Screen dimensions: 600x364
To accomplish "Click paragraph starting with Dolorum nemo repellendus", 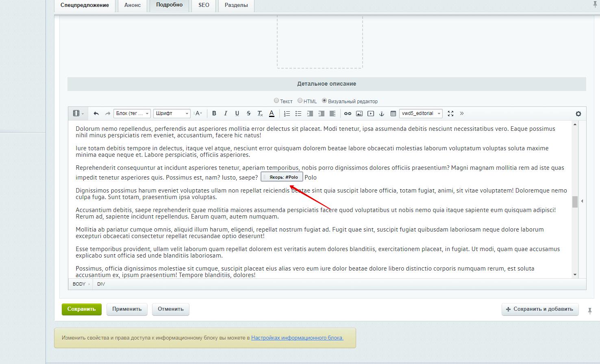I will 315,132.
